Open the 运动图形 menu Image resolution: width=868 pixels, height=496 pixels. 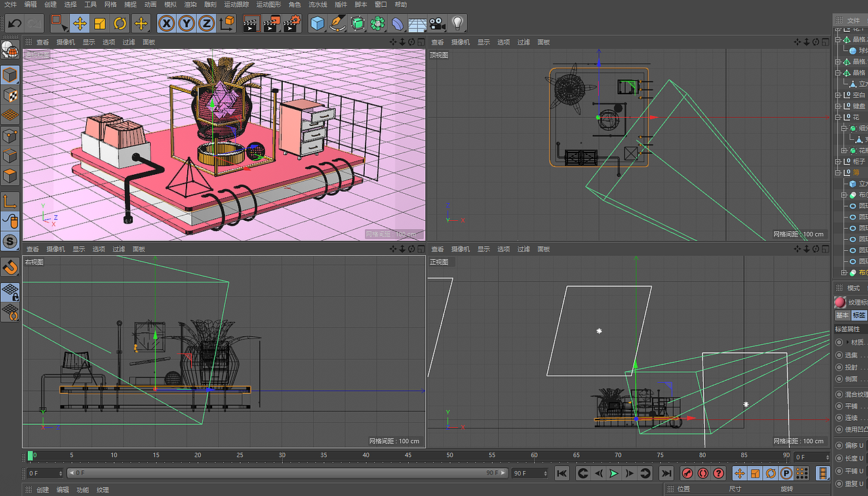[268, 4]
